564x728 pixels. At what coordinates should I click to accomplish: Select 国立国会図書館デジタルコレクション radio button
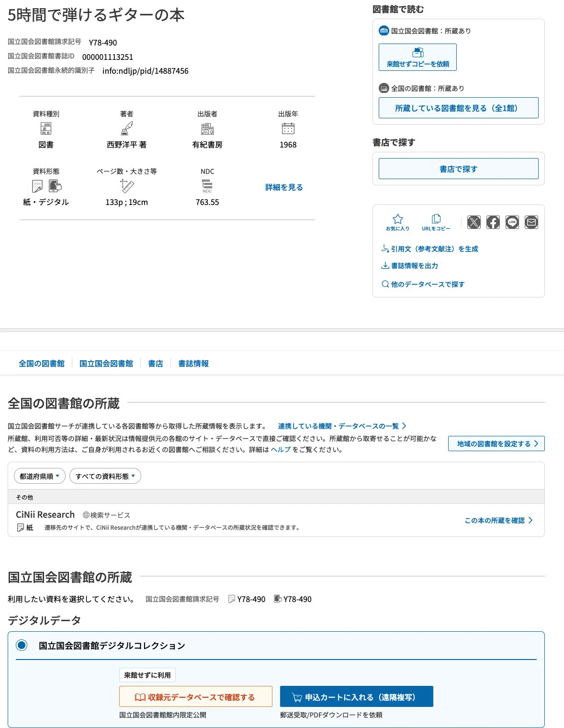coord(22,645)
